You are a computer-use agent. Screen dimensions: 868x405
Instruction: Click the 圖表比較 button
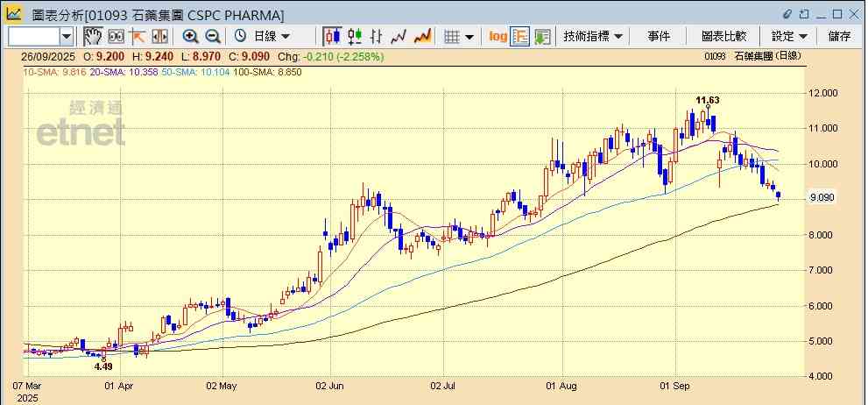pos(723,37)
